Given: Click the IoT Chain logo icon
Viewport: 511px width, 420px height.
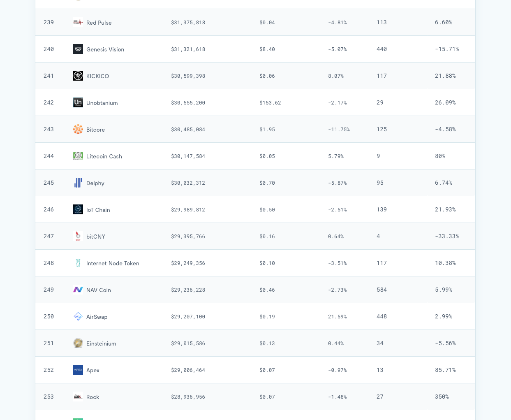Looking at the screenshot, I should pos(78,209).
